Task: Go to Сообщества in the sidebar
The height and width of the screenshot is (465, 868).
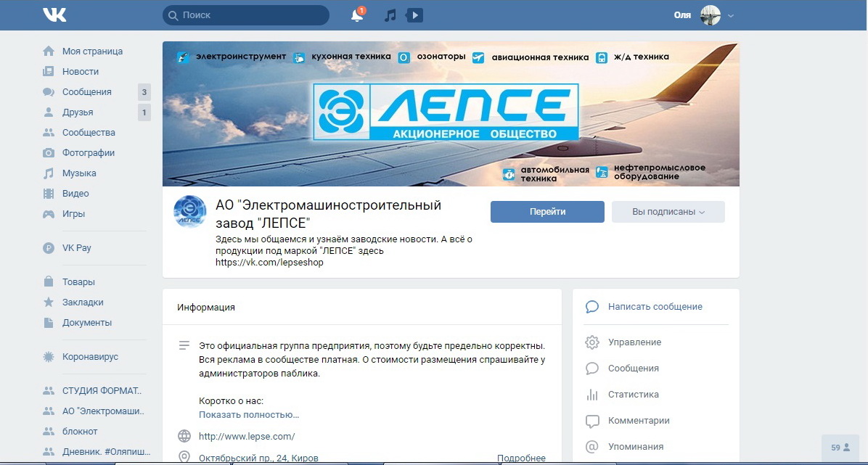Action: pos(89,133)
